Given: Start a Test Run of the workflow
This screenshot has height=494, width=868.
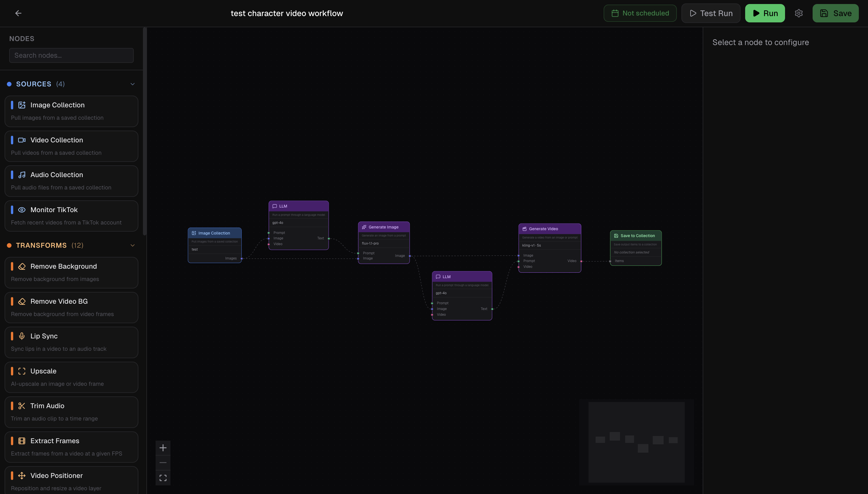Looking at the screenshot, I should (x=711, y=13).
